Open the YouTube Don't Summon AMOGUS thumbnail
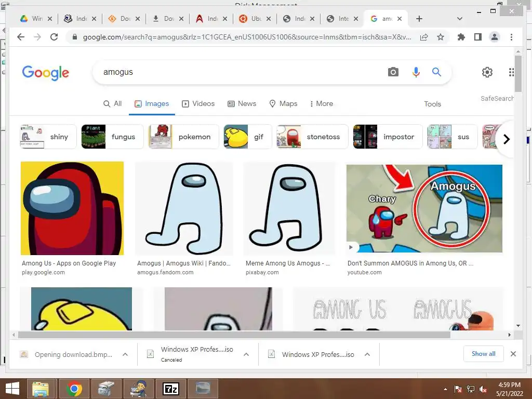This screenshot has width=532, height=399. tap(424, 208)
